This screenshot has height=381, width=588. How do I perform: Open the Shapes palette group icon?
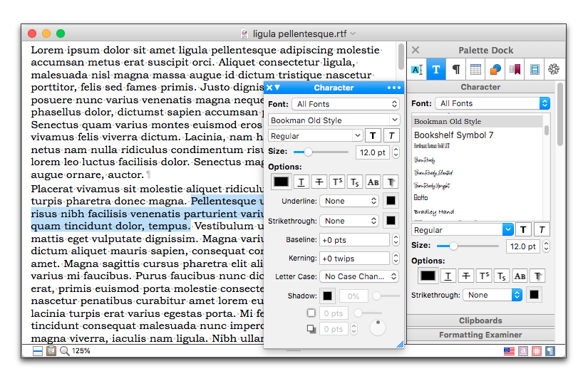point(495,69)
